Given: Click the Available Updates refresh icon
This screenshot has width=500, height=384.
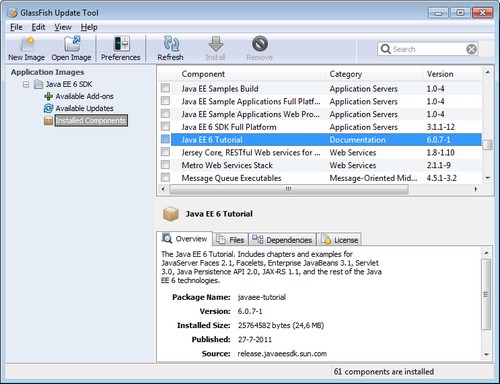Looking at the screenshot, I should pyautogui.click(x=48, y=108).
